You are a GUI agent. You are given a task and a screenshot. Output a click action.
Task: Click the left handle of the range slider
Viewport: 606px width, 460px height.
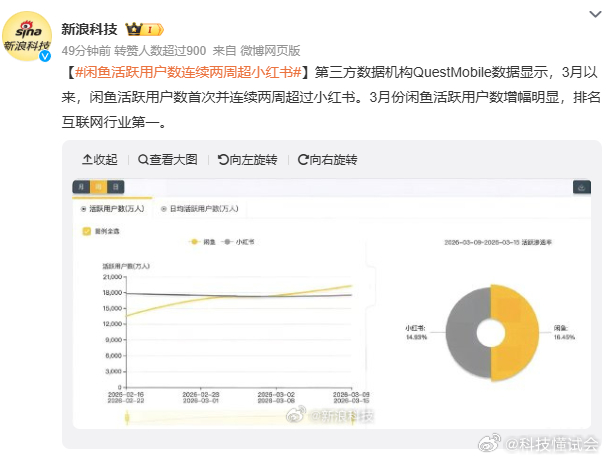pos(127,418)
